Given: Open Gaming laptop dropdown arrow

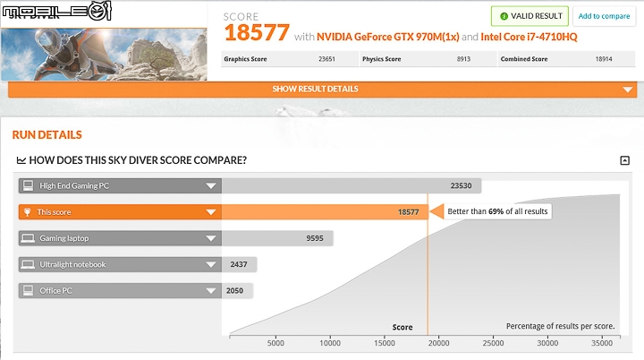Looking at the screenshot, I should pos(211,238).
